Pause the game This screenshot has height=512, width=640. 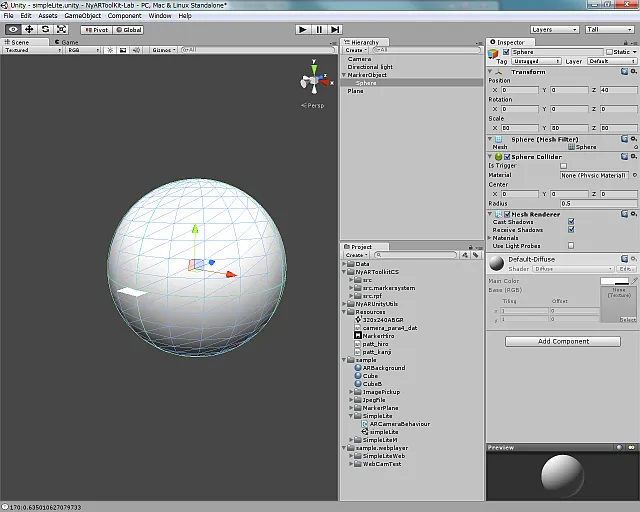pos(319,29)
